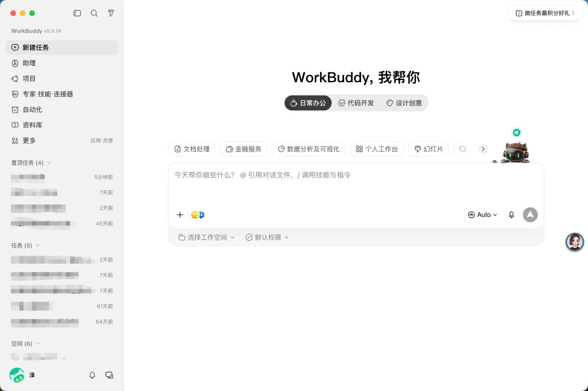The width and height of the screenshot is (588, 391).
Task: Click the send arrow button
Action: coord(530,215)
